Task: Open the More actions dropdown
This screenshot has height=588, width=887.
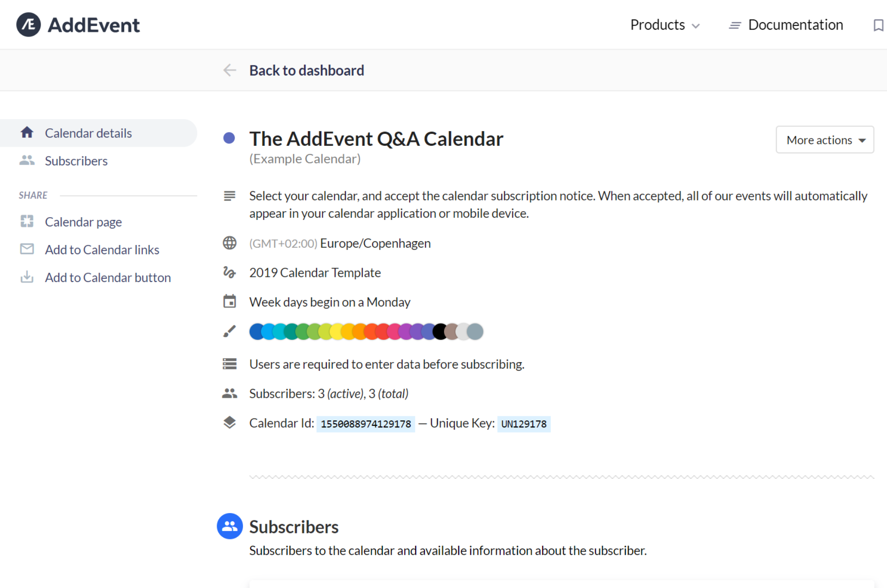Action: [x=825, y=139]
